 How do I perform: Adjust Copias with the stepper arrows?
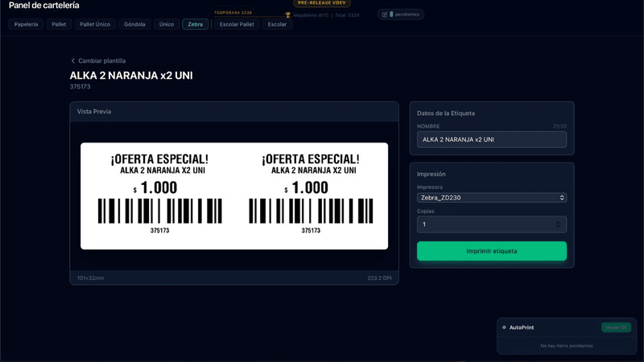(558, 224)
